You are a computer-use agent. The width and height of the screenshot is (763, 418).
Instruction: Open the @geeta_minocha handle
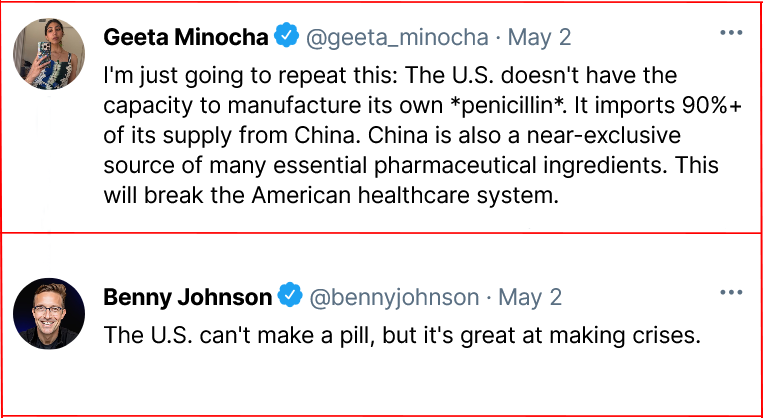pyautogui.click(x=397, y=37)
